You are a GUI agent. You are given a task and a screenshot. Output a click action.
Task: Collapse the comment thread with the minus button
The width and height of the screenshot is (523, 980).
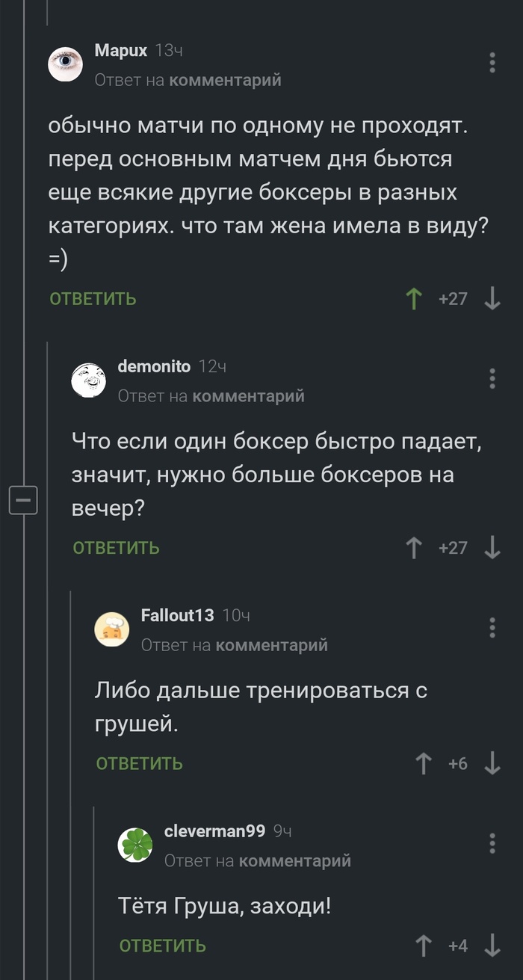[x=25, y=499]
